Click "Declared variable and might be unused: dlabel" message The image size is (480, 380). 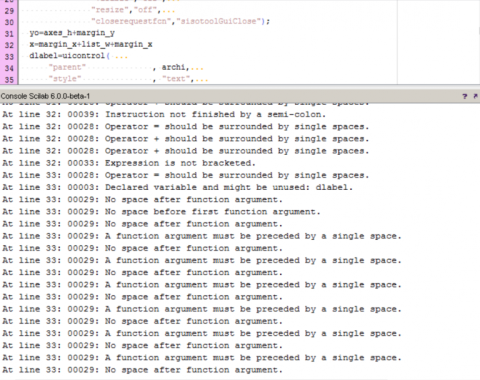[229, 187]
